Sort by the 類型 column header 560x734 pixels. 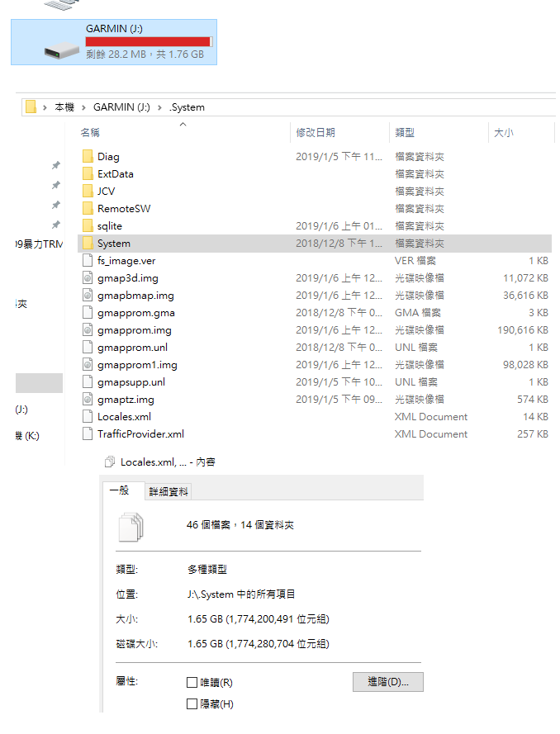405,132
